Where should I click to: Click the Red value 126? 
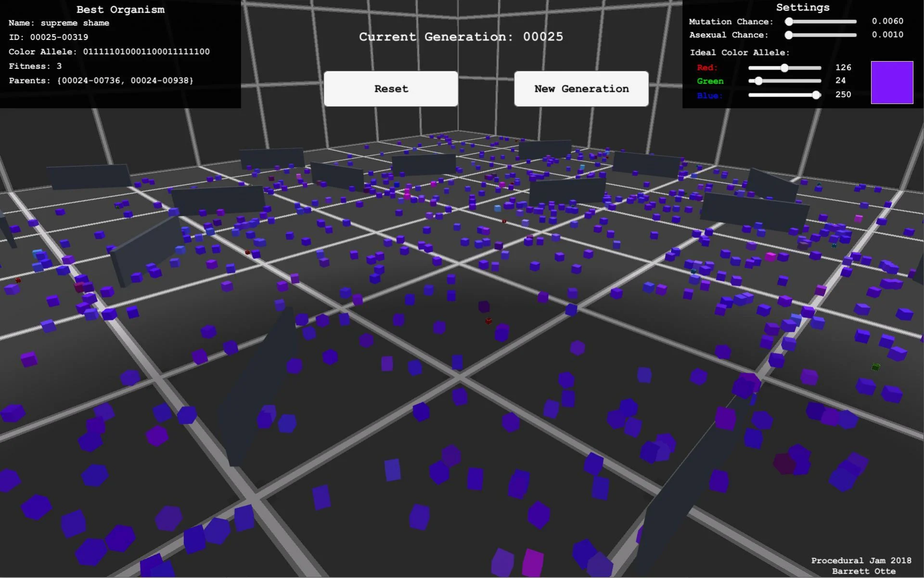pyautogui.click(x=843, y=67)
